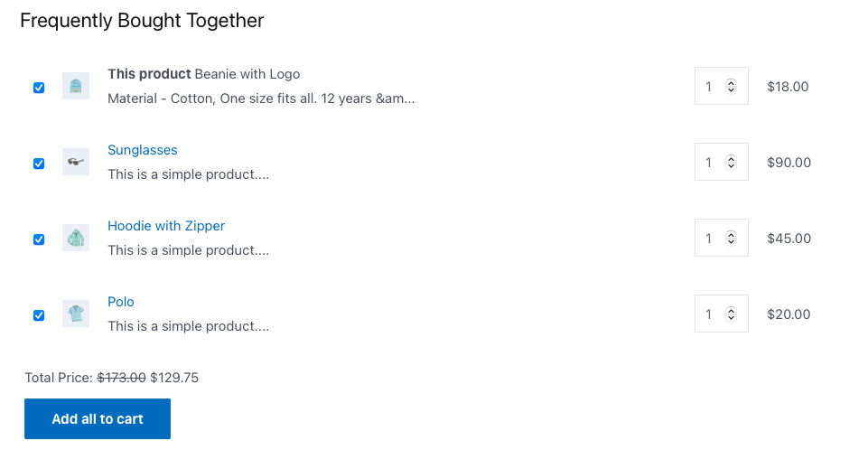Image resolution: width=868 pixels, height=450 pixels.
Task: Uncheck the Sunglasses checkbox
Action: point(39,164)
